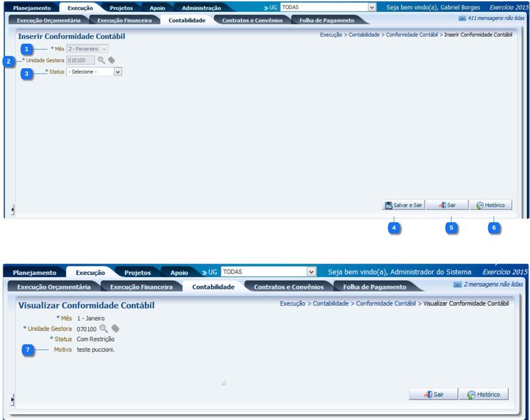This screenshot has width=530, height=420.
Task: Open the 2 mensagens não lidas envelope
Action: coord(457,284)
